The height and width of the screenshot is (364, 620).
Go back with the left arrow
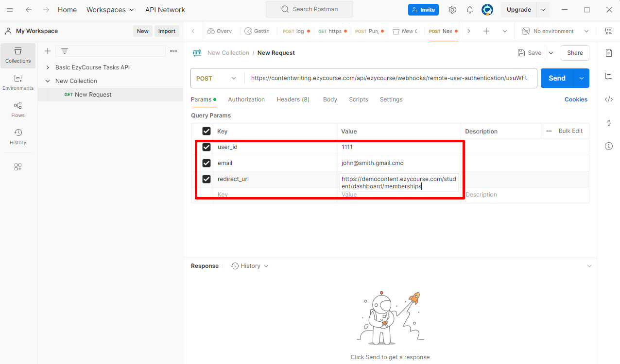click(29, 10)
